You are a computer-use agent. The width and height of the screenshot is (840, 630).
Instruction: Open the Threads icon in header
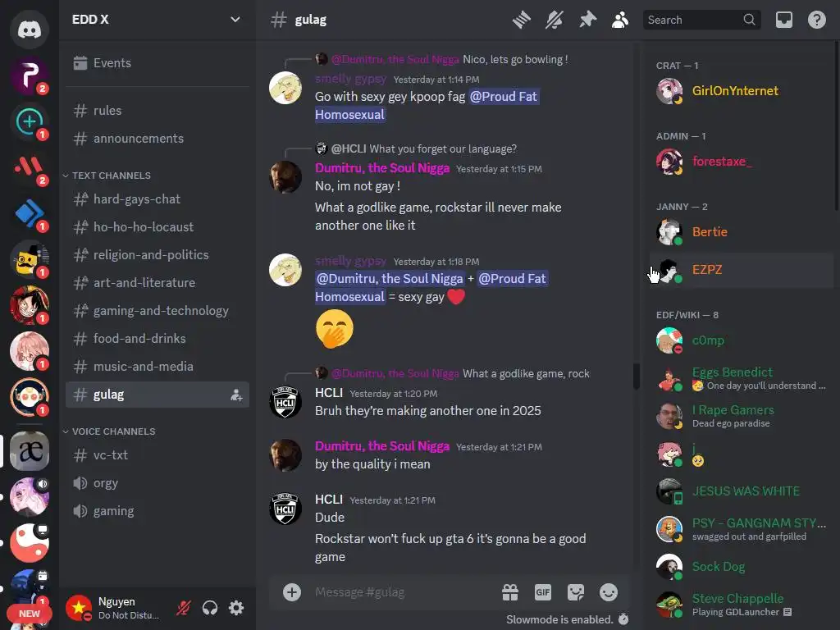coord(521,20)
